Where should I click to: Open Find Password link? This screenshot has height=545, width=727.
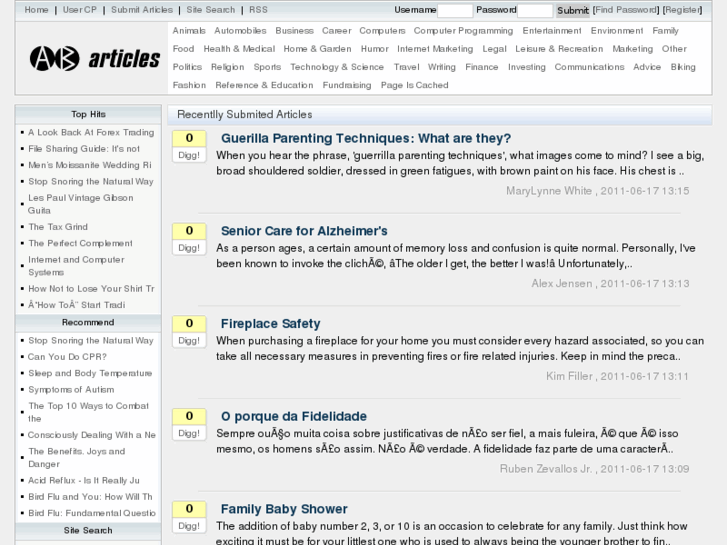pos(626,10)
